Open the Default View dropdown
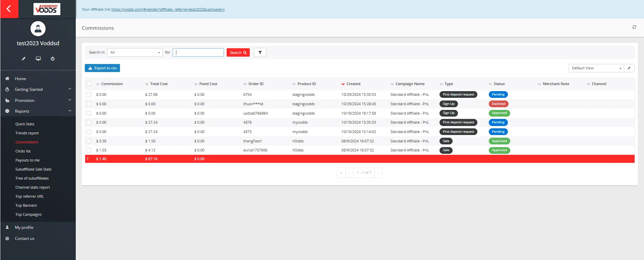The width and height of the screenshot is (644, 260). point(596,68)
